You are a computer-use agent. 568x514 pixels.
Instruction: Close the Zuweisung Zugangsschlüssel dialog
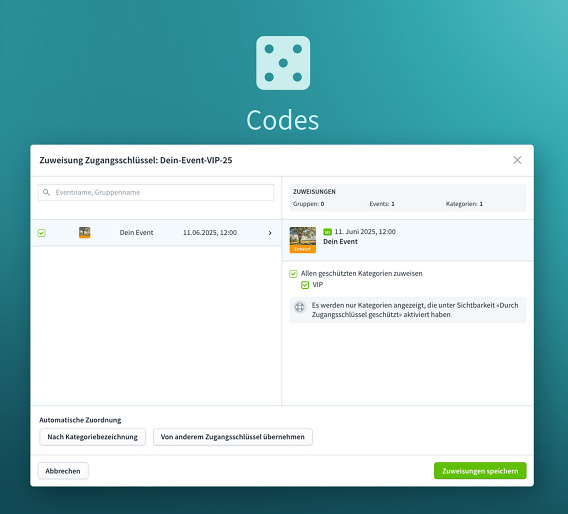[517, 160]
